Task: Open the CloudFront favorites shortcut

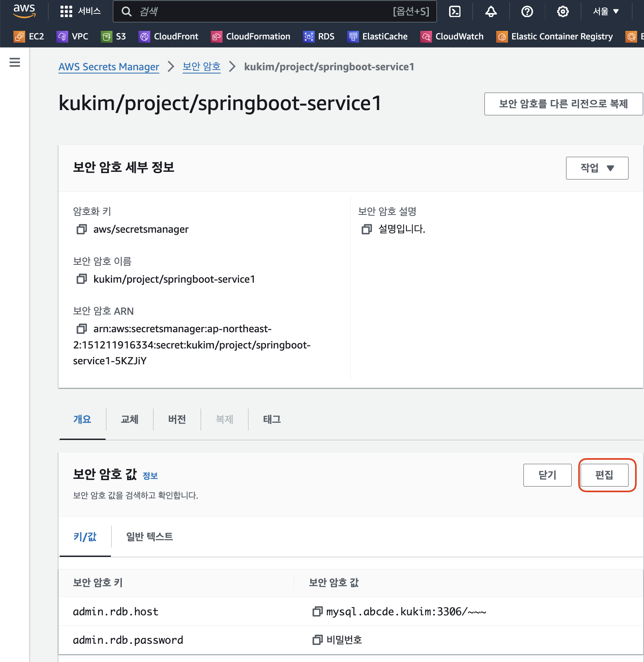Action: 169,37
